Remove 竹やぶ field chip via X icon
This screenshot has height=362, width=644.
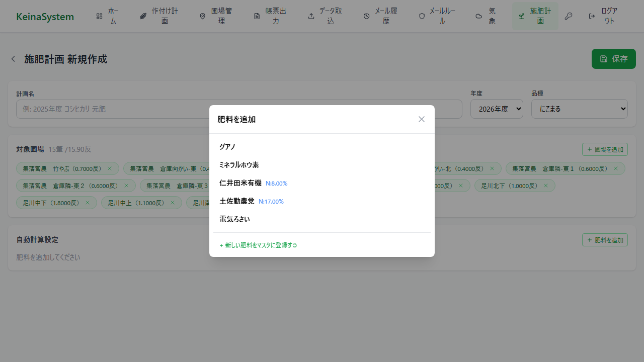tap(110, 168)
